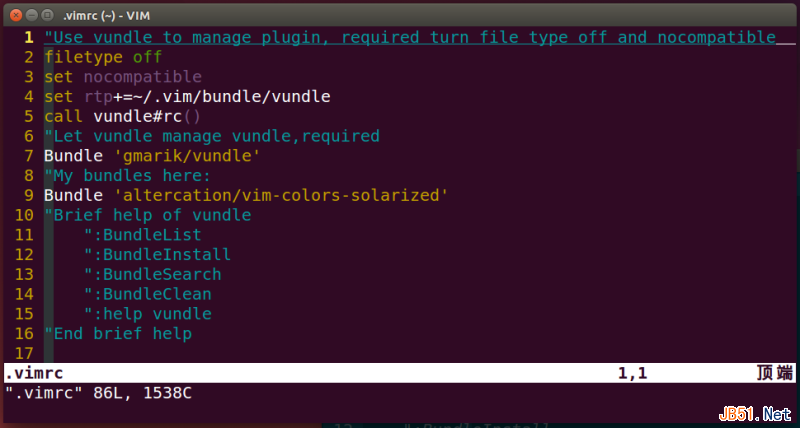Maximize the VIM window

coord(48,13)
